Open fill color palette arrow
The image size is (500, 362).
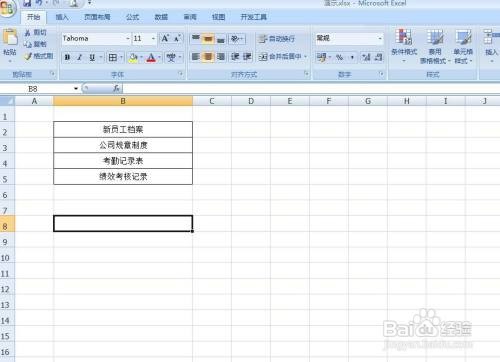141,57
